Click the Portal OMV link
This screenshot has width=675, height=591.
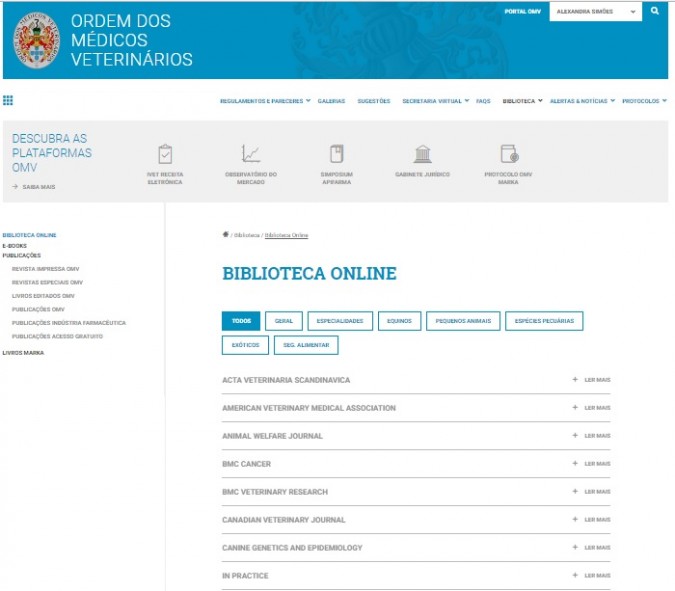[523, 11]
